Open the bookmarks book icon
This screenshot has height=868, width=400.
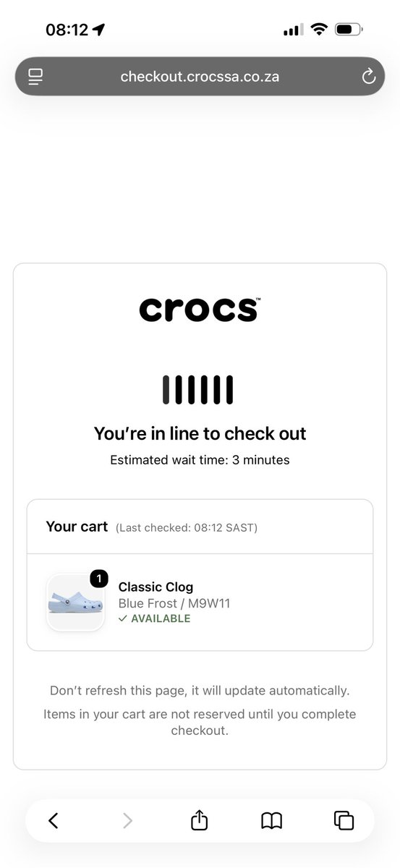(271, 820)
